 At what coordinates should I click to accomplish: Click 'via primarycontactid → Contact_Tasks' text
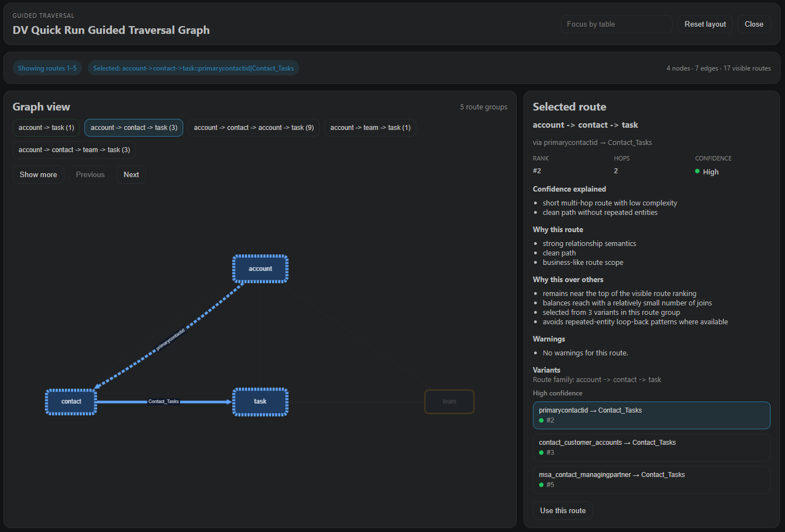(592, 143)
